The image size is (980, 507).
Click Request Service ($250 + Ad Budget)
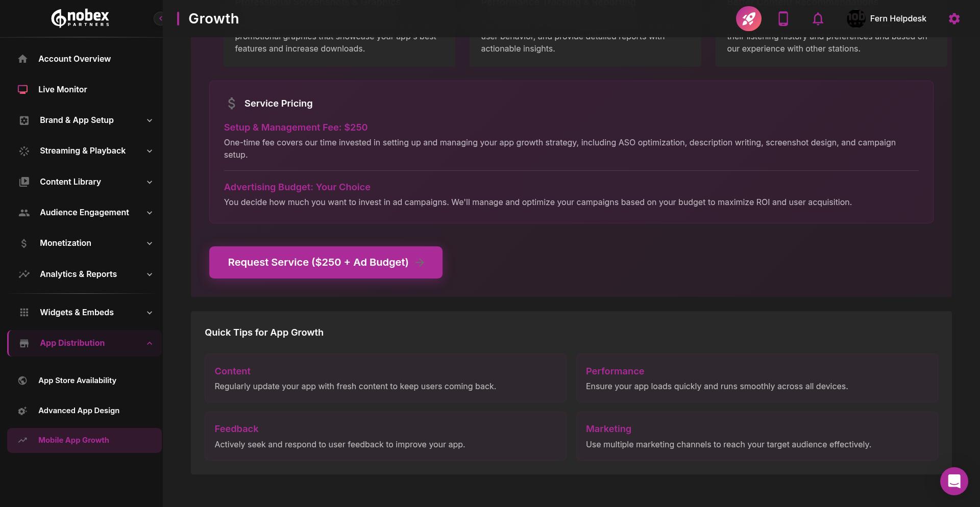(x=325, y=262)
